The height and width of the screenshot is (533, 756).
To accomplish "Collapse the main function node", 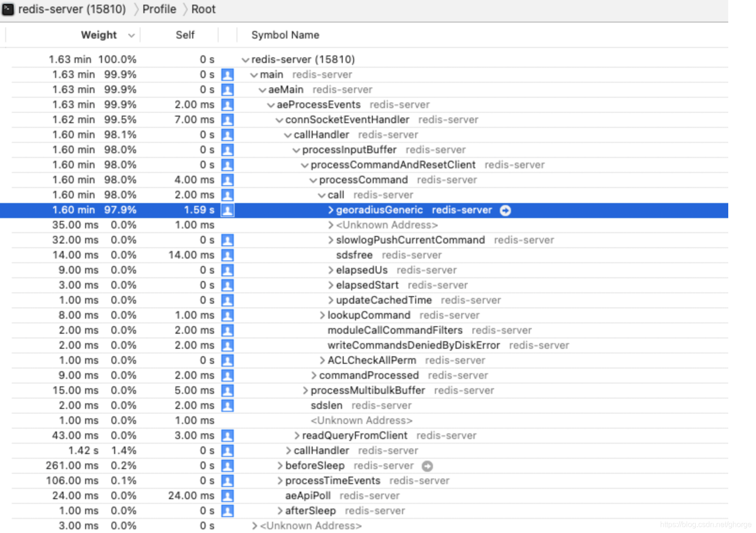I will [x=254, y=75].
